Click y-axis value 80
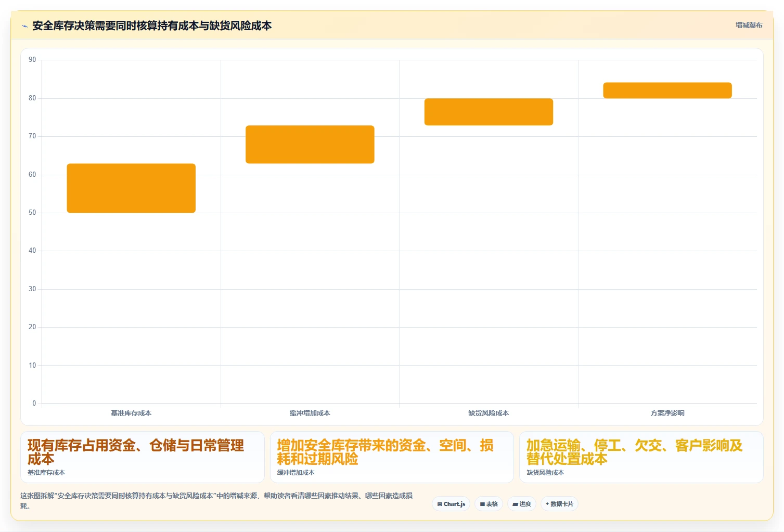The image size is (784, 532). [x=32, y=98]
